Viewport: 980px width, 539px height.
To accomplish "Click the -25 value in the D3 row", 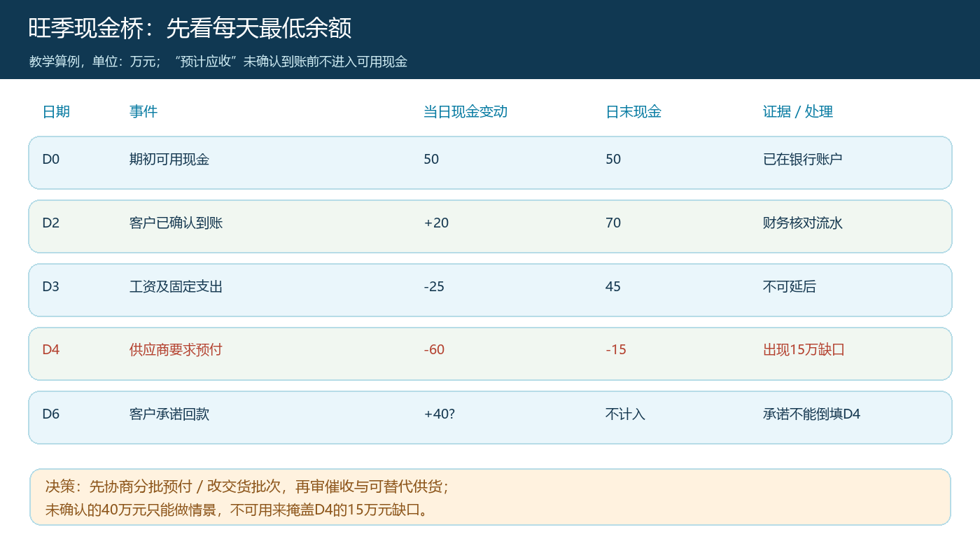I will click(434, 286).
